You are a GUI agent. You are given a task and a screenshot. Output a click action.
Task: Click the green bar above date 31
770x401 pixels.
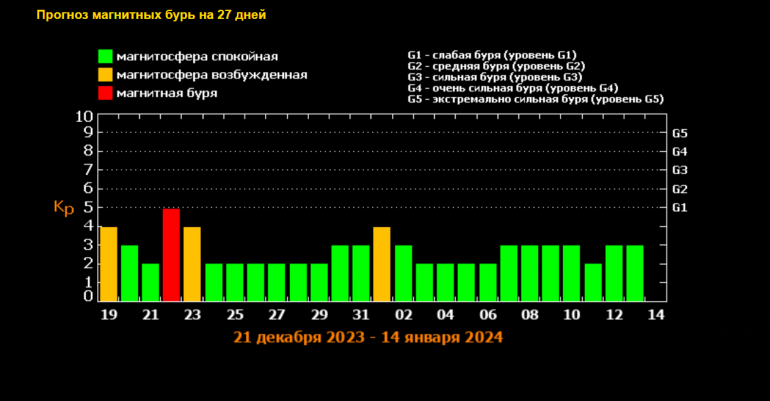(x=361, y=273)
